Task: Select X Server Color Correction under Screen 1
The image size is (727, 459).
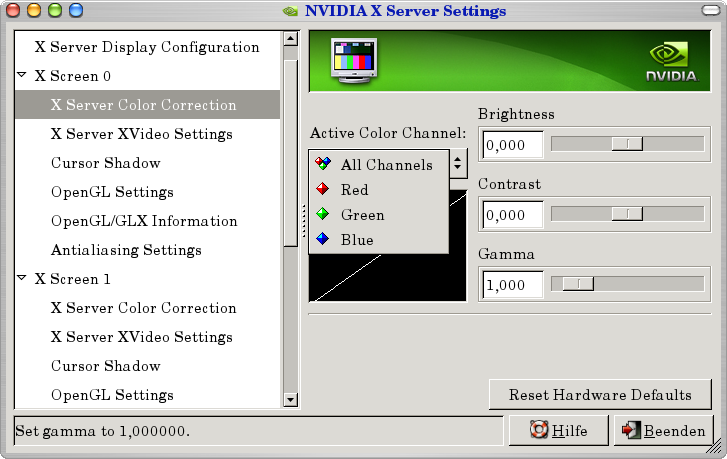Action: [x=144, y=308]
